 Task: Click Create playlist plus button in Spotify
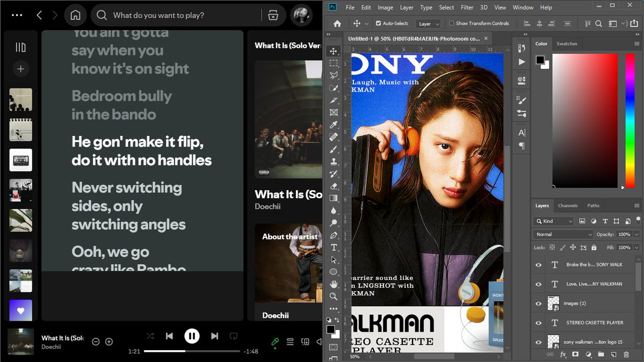pyautogui.click(x=20, y=69)
